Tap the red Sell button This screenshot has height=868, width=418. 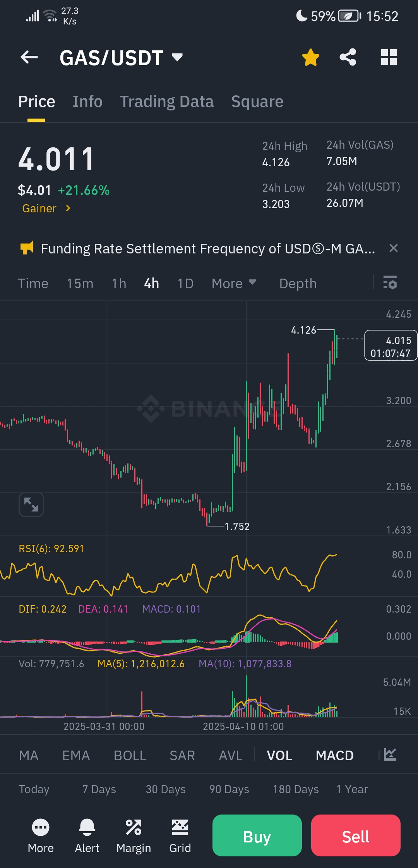point(356,835)
